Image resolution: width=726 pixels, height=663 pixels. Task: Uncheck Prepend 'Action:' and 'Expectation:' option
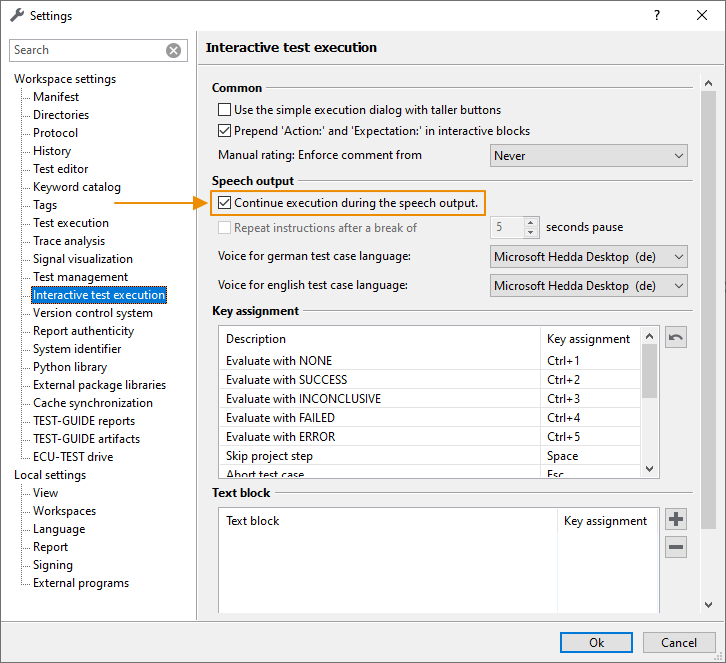point(225,131)
